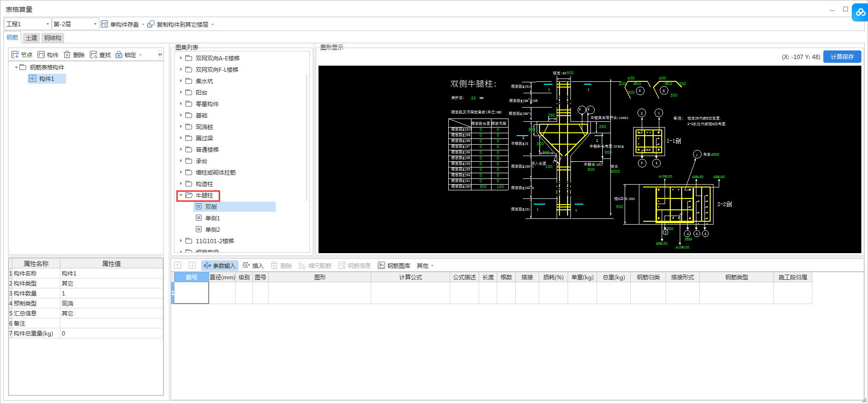Click the 基础 folder icon
Screen dimensions: 868x404
189,115
